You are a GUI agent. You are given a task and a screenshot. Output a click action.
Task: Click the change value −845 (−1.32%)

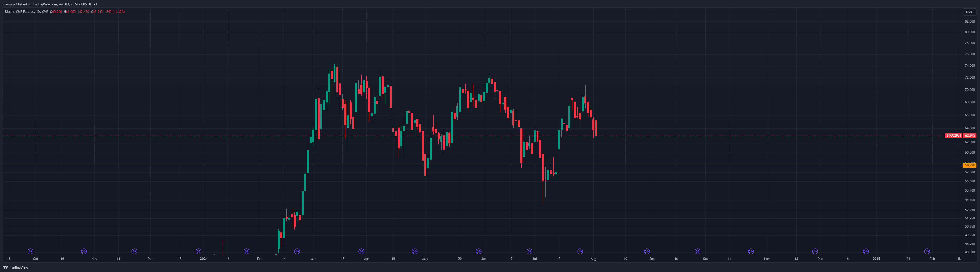click(115, 12)
